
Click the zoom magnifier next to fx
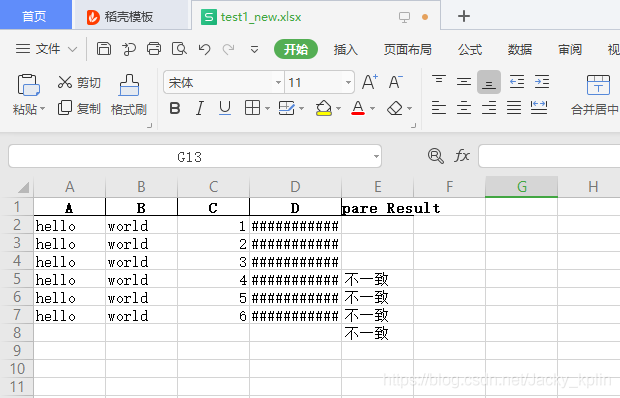pyautogui.click(x=436, y=156)
